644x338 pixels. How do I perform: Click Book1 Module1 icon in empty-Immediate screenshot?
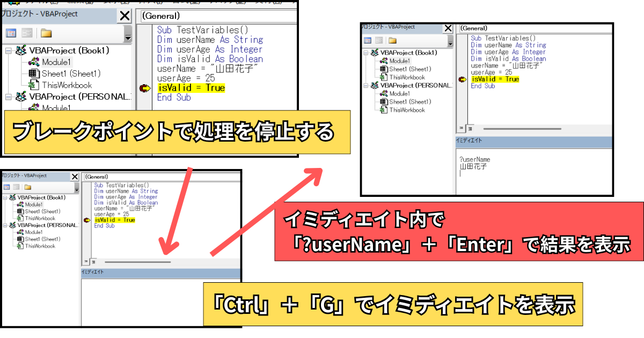point(20,204)
